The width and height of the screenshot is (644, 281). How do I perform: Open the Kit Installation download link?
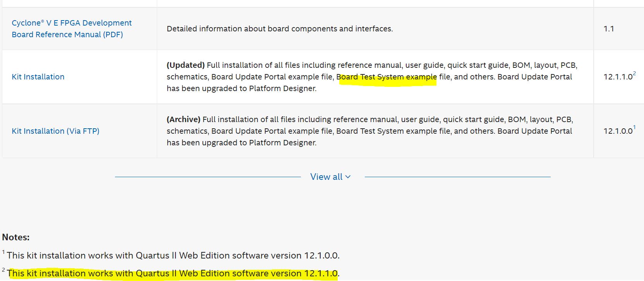click(38, 77)
